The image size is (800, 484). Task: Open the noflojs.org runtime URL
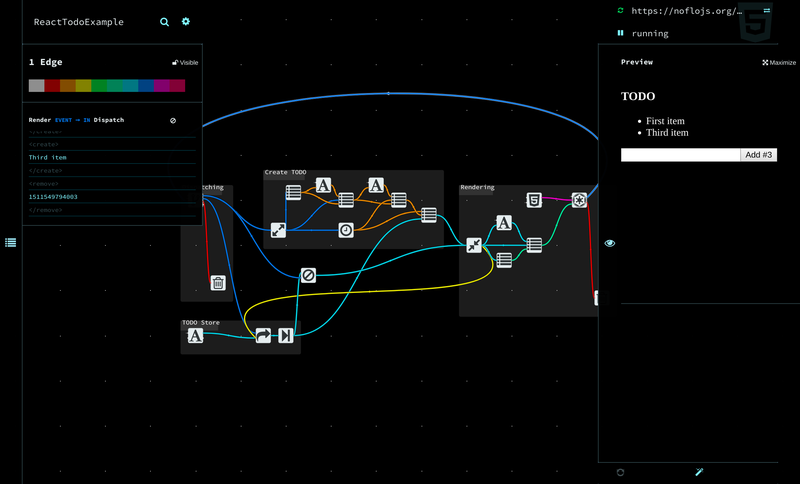pos(686,11)
